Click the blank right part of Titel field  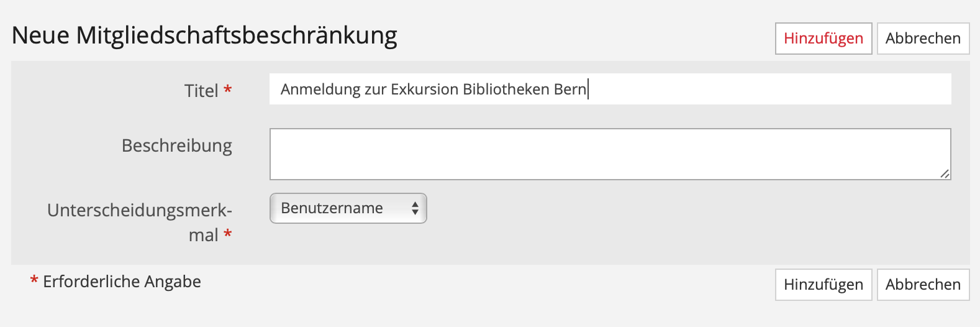[x=770, y=89]
